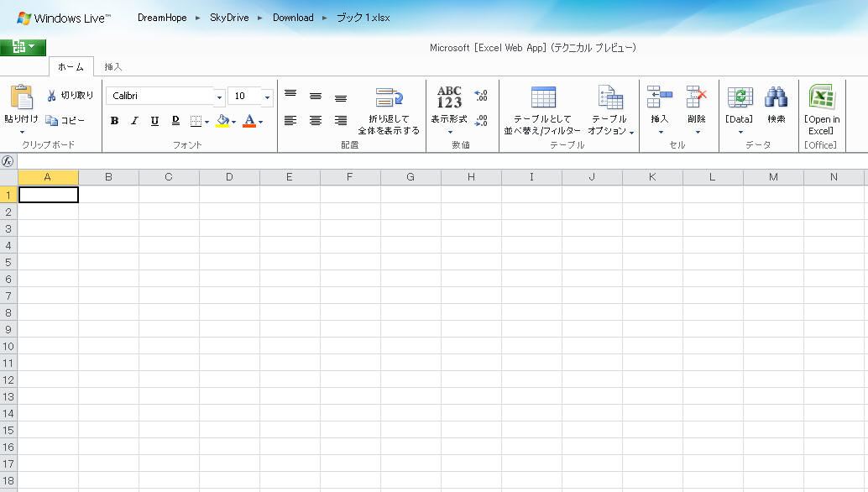
Task: Apply the yellow fill color bucket
Action: pyautogui.click(x=222, y=121)
